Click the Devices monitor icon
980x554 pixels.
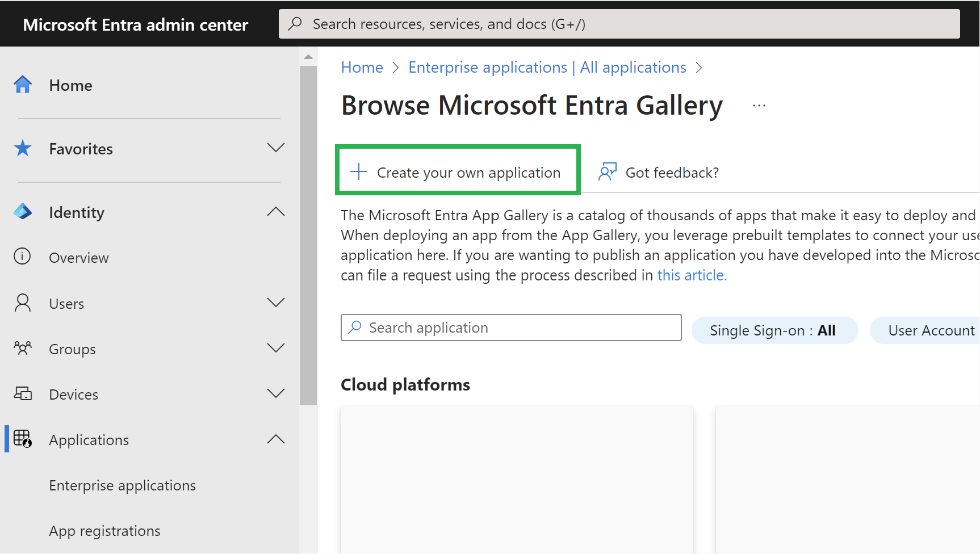pyautogui.click(x=23, y=393)
